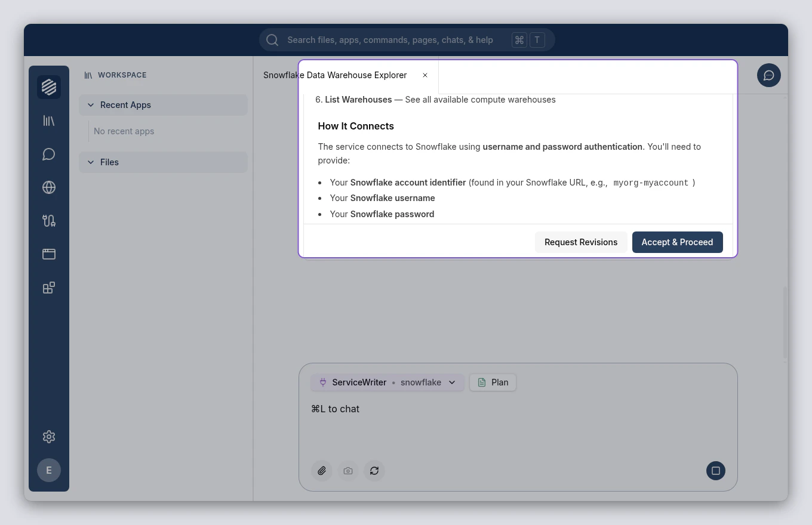Open the globe icon in the sidebar

point(49,187)
